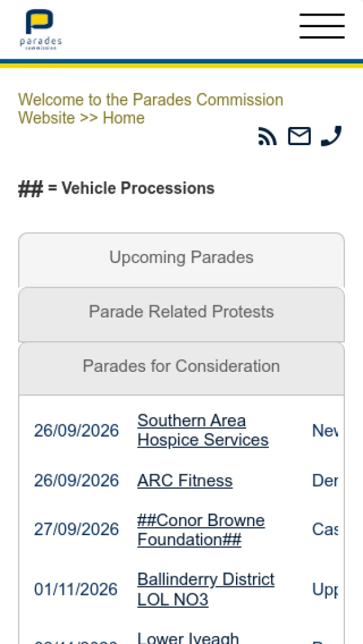The height and width of the screenshot is (644, 363).
Task: Open the ARC Fitness parade link
Action: [185, 481]
